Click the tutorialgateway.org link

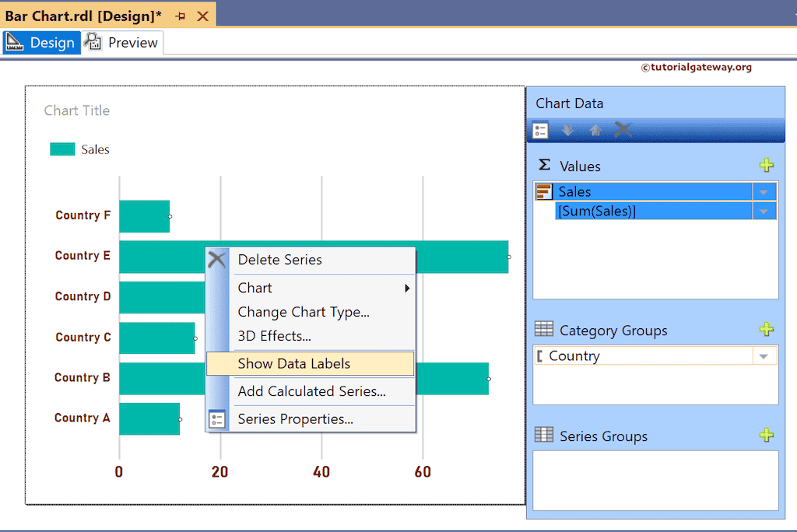click(697, 68)
